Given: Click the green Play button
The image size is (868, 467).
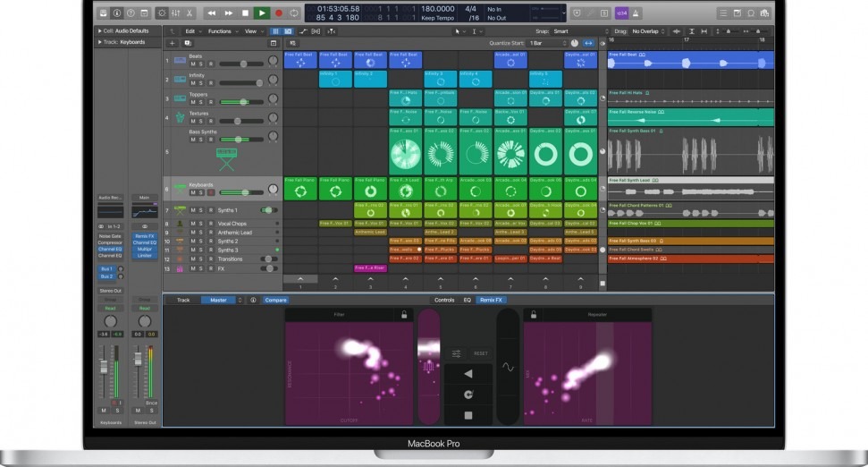Looking at the screenshot, I should tap(262, 13).
